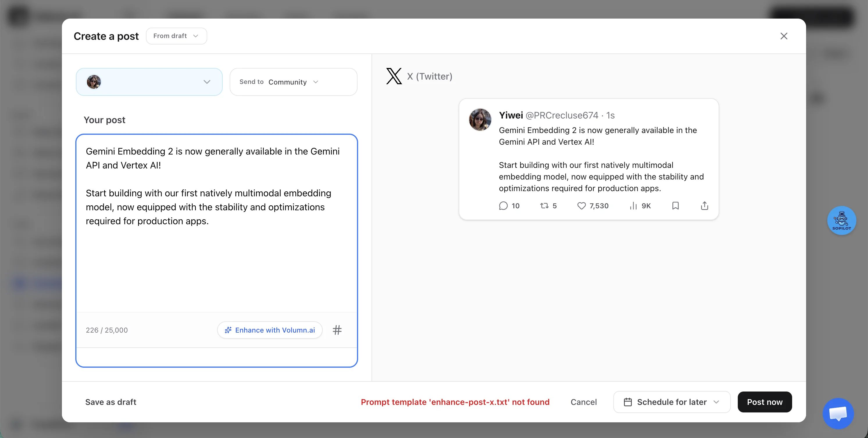This screenshot has width=868, height=438.
Task: Click the Cancel button
Action: click(584, 402)
